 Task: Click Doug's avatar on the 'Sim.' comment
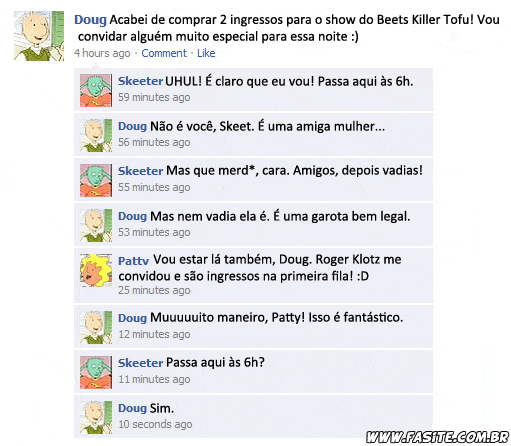pyautogui.click(x=96, y=417)
